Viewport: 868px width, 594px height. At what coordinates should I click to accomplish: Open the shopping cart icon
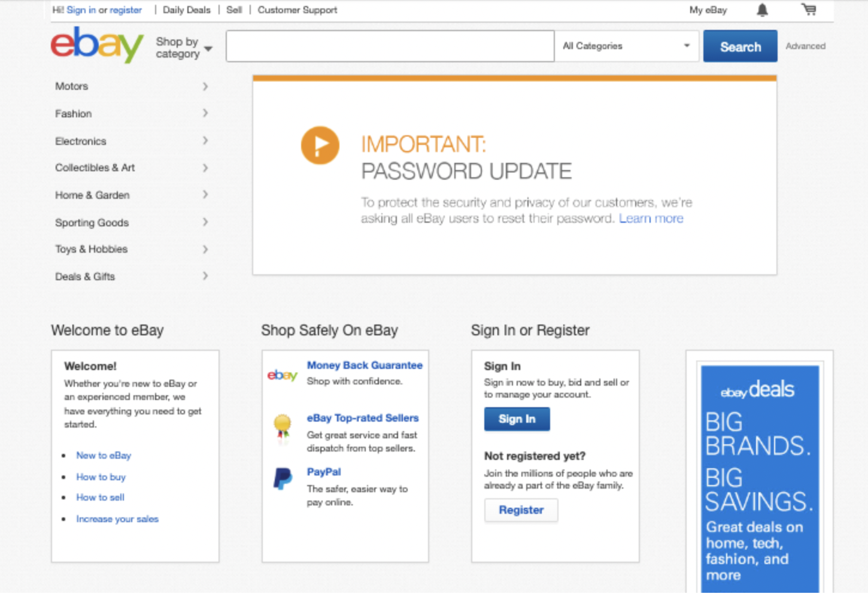pyautogui.click(x=809, y=9)
